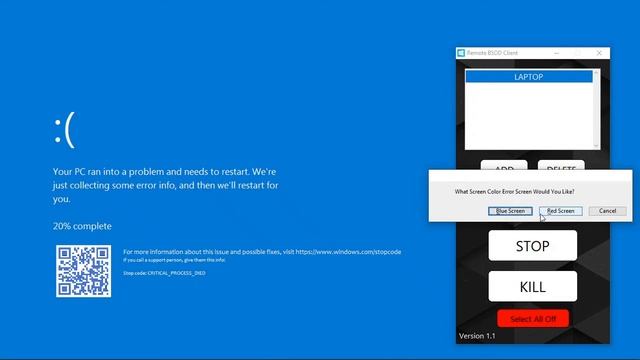The image size is (640, 360).
Task: Cancel the screen color dialog
Action: [607, 211]
